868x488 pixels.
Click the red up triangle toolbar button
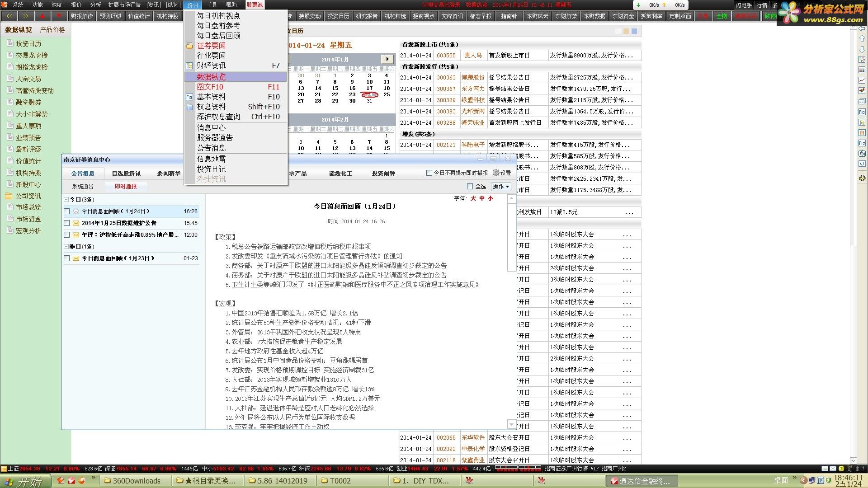(x=42, y=16)
